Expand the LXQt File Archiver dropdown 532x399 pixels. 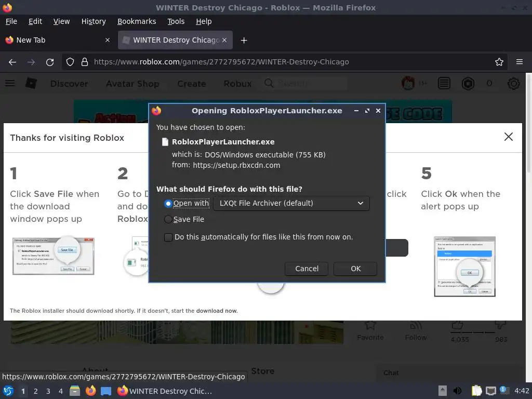291,203
